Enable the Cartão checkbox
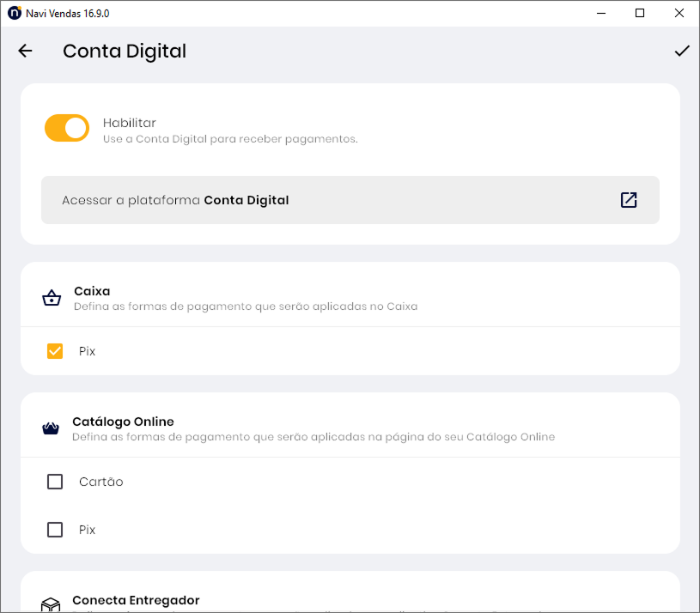Screen dimensions: 700x613 tap(55, 482)
